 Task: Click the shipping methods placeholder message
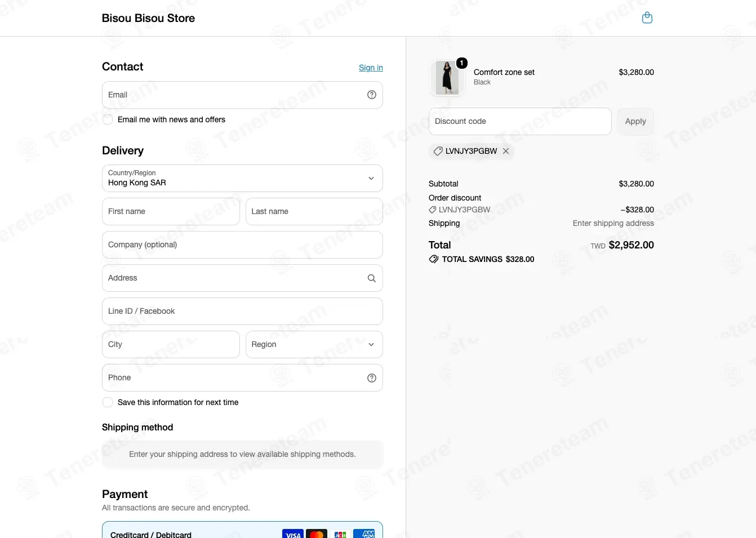tap(242, 454)
